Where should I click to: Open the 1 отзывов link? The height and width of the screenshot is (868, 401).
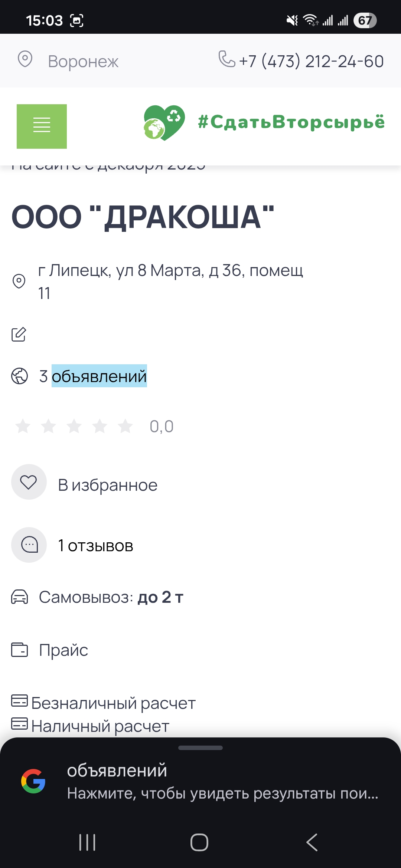point(96,546)
